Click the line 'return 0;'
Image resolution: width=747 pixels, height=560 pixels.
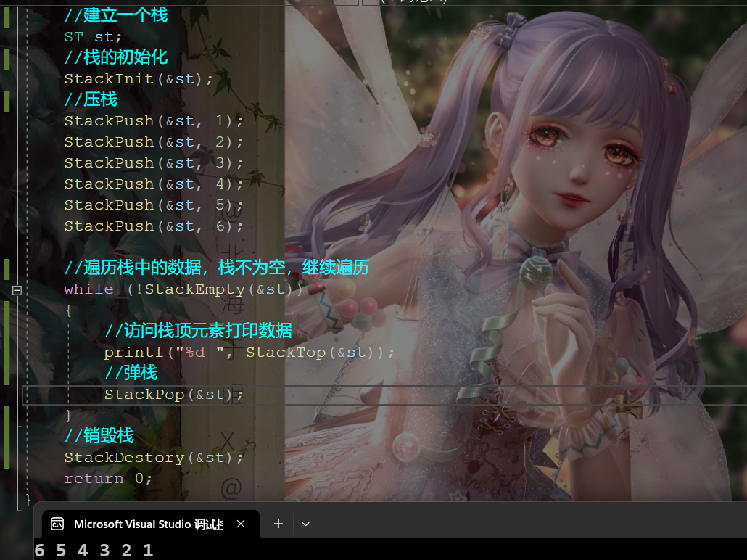tap(108, 479)
